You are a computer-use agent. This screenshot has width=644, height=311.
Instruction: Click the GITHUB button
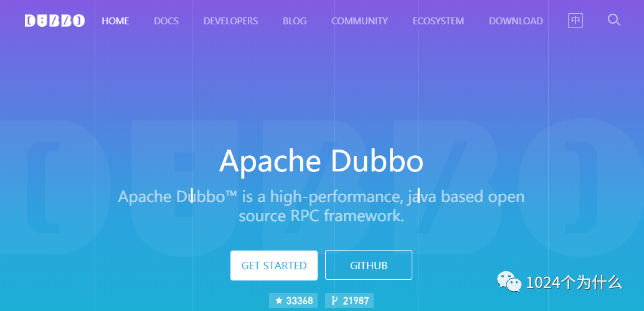369,266
